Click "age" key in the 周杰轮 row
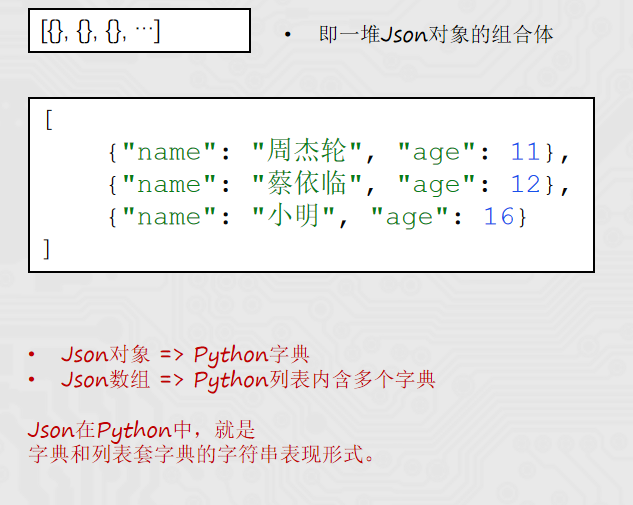The image size is (633, 505). pyautogui.click(x=436, y=153)
